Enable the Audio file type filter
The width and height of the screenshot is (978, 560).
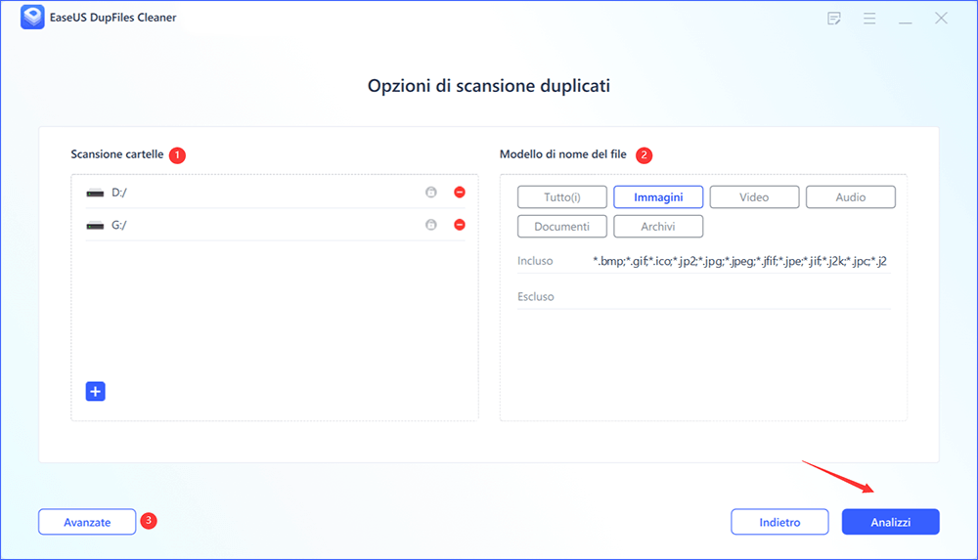pyautogui.click(x=850, y=197)
